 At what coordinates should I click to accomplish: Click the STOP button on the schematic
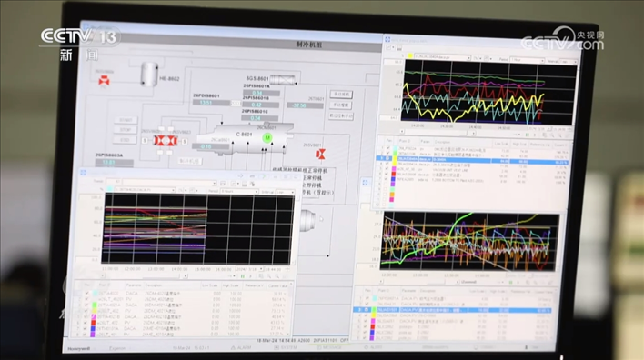tap(126, 130)
